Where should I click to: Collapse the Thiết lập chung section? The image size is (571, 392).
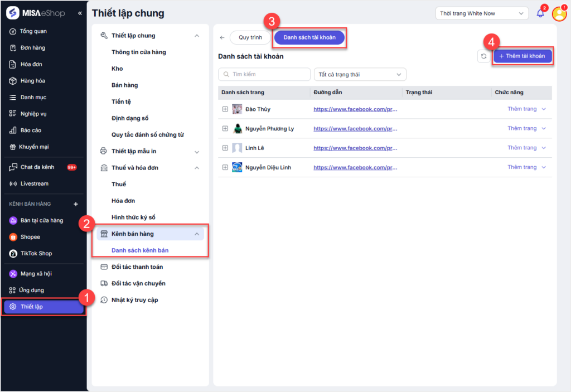[x=197, y=36]
